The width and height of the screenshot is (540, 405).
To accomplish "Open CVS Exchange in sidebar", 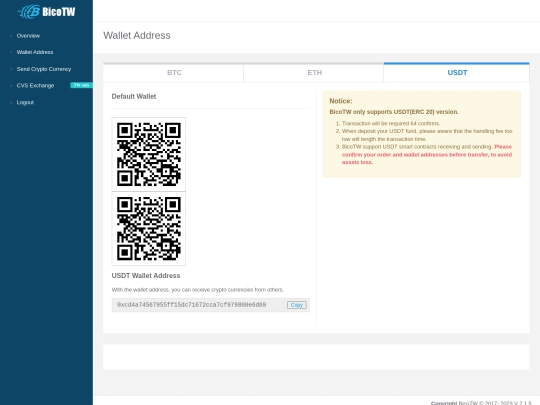I will pos(35,86).
